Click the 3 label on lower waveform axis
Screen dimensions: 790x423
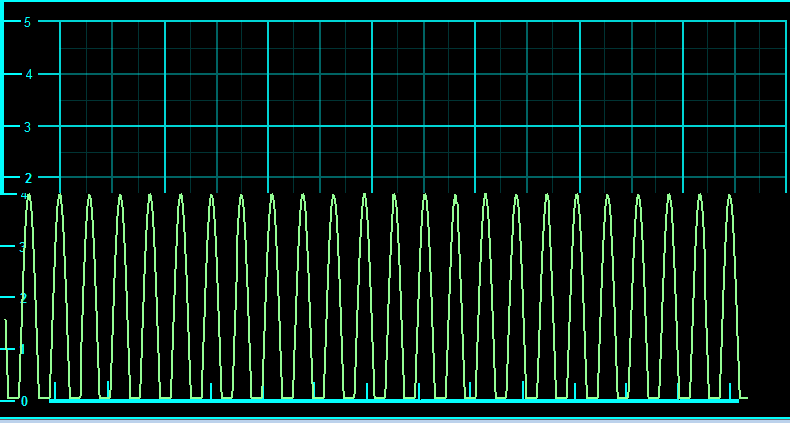[23, 246]
